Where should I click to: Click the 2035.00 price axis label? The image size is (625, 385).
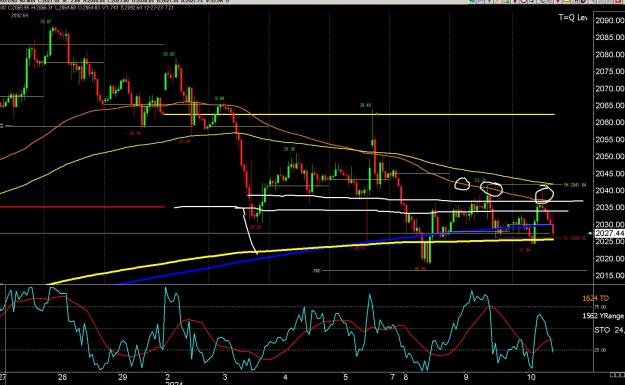tap(610, 207)
